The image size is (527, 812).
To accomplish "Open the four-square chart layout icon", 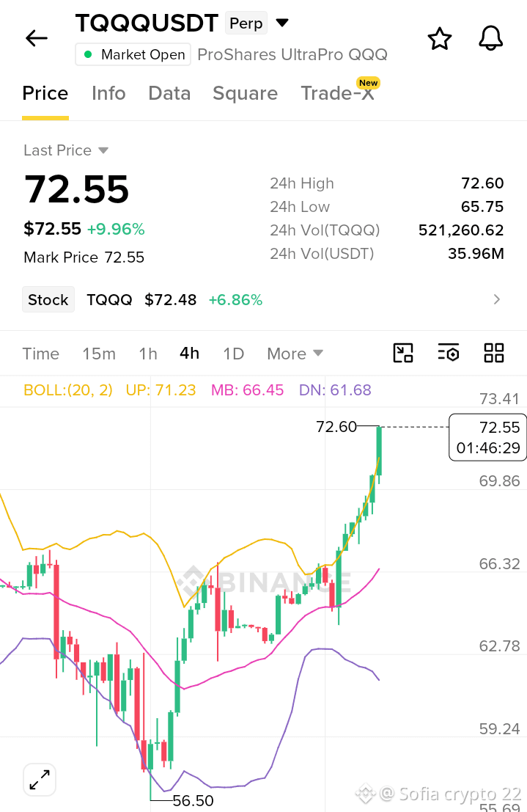I will point(493,353).
